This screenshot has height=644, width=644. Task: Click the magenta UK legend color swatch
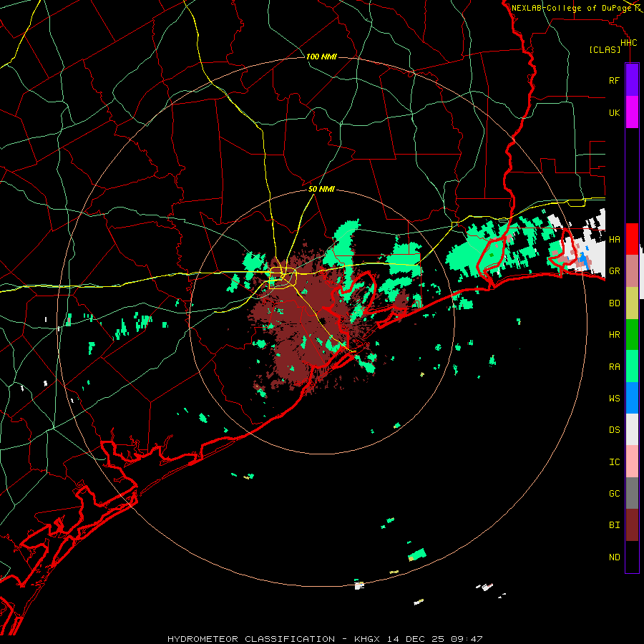point(632,112)
